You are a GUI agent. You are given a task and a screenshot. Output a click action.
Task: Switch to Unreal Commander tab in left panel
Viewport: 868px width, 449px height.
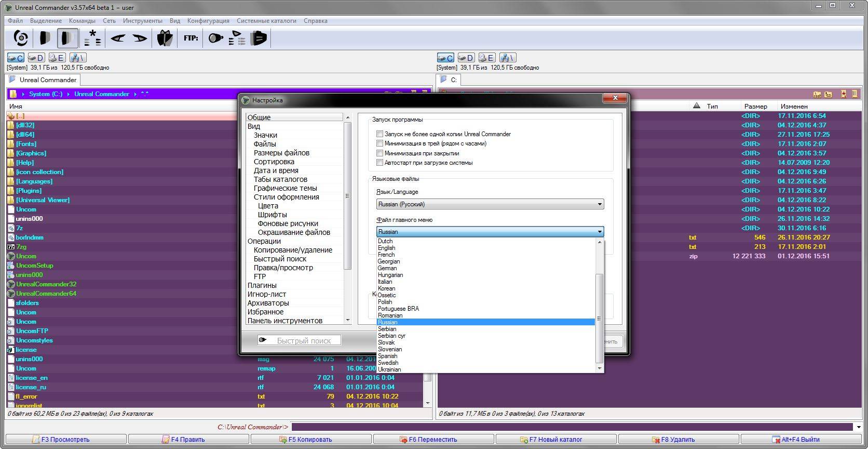coord(43,80)
